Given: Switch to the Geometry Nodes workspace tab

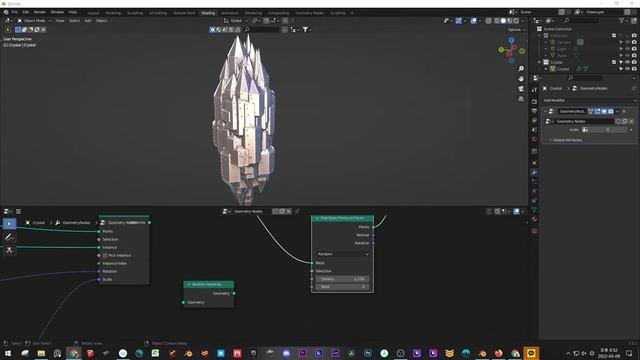Looking at the screenshot, I should point(310,13).
